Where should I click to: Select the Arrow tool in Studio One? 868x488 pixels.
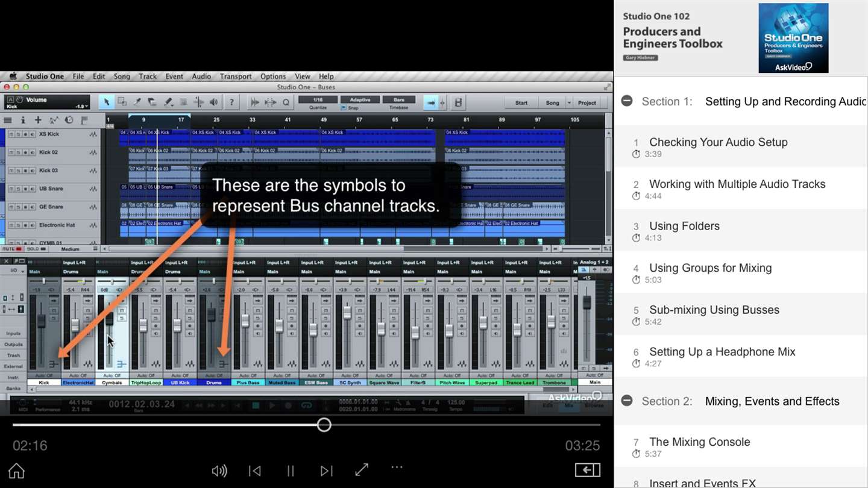pos(107,102)
